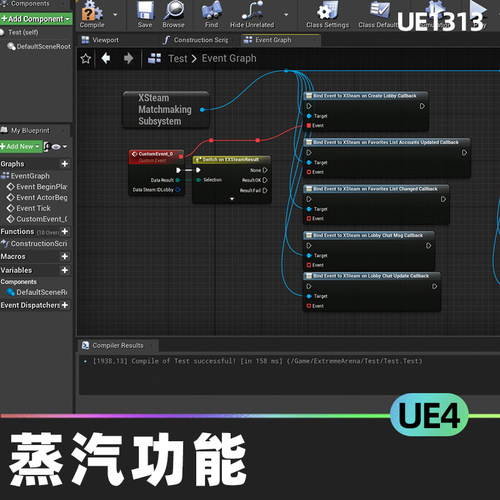
Task: Collapse the Graphs section
Action: point(13,164)
